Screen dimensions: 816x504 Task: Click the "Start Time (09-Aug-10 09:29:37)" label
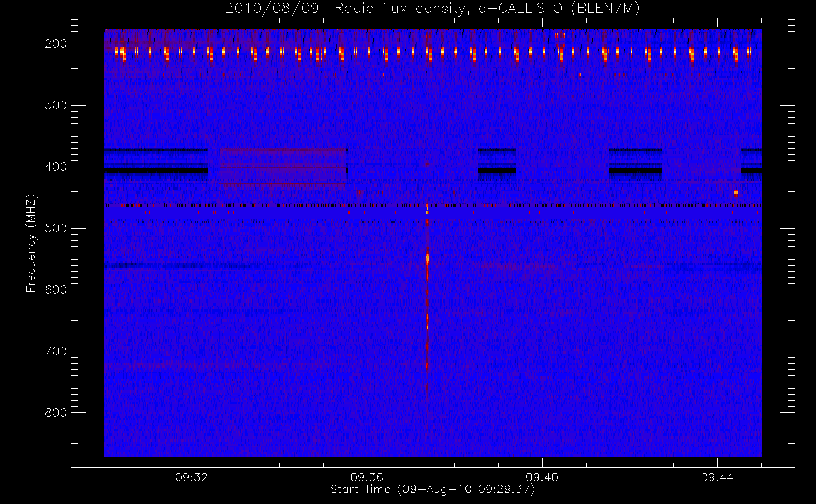pyautogui.click(x=432, y=489)
